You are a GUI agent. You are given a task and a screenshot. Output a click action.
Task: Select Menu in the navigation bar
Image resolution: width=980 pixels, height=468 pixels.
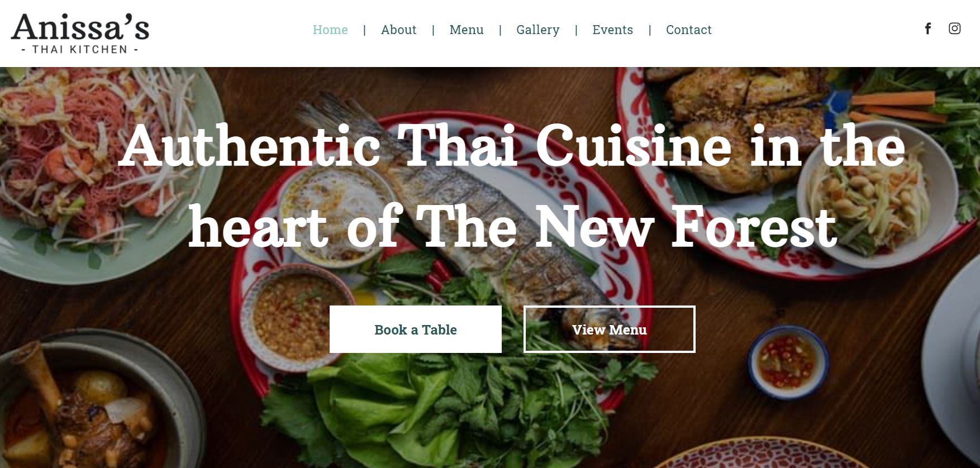tap(467, 30)
